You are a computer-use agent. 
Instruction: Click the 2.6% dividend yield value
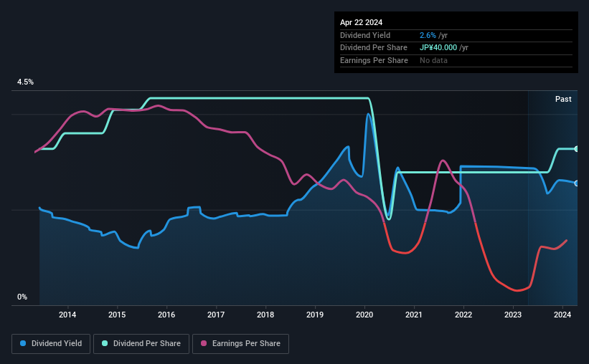coord(428,35)
